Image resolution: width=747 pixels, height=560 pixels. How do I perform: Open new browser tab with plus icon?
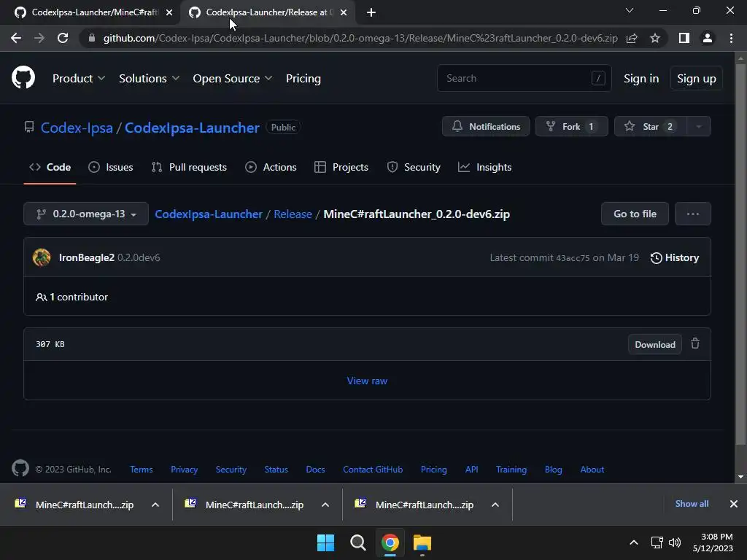pos(371,12)
